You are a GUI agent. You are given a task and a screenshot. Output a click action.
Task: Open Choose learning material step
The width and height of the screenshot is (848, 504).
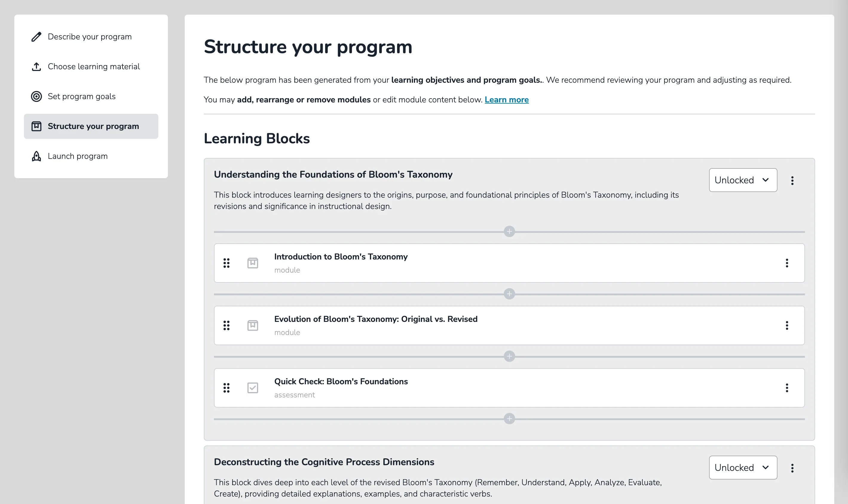(x=94, y=67)
